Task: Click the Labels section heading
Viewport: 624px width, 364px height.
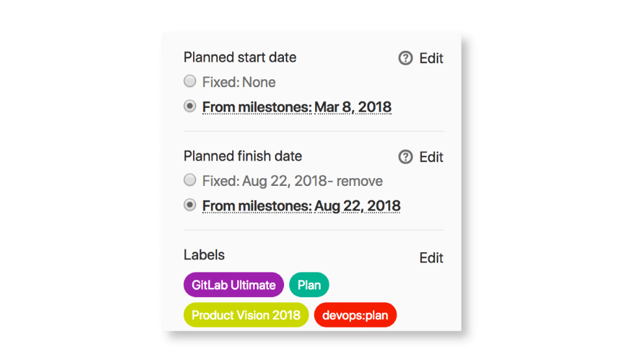Action: coord(204,255)
